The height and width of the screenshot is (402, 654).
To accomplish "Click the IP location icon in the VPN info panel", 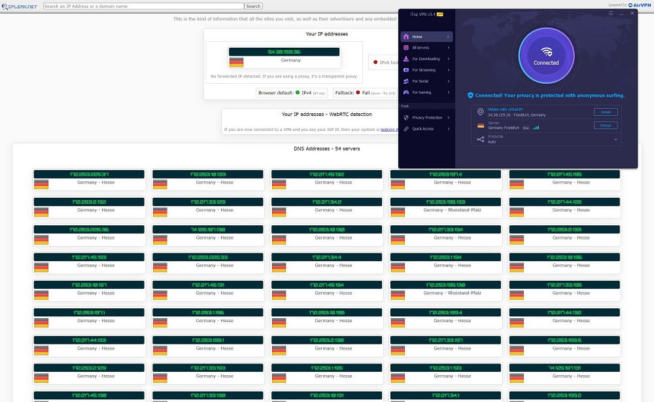I will click(x=480, y=112).
